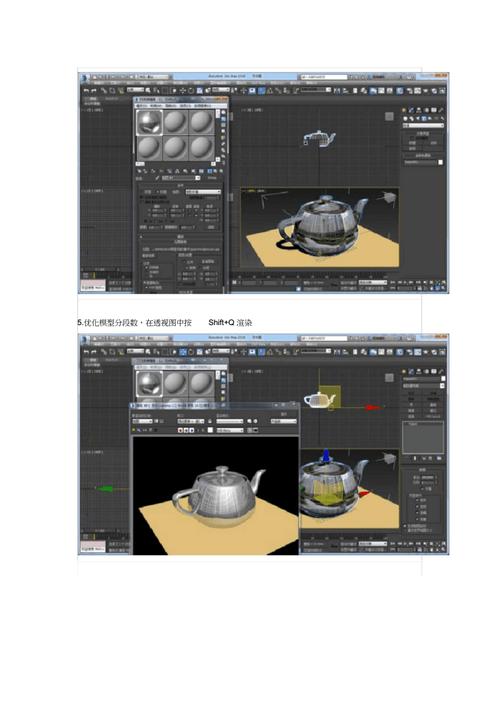Screen dimensions: 500x713
Task: Select the Select and Link tool, first screenshot
Action: coord(104,91)
